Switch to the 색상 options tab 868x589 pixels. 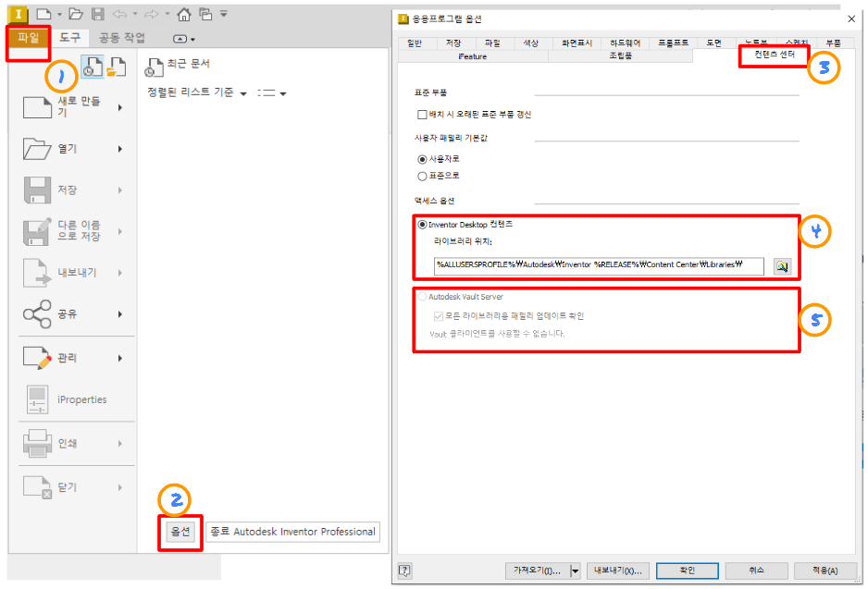(531, 43)
